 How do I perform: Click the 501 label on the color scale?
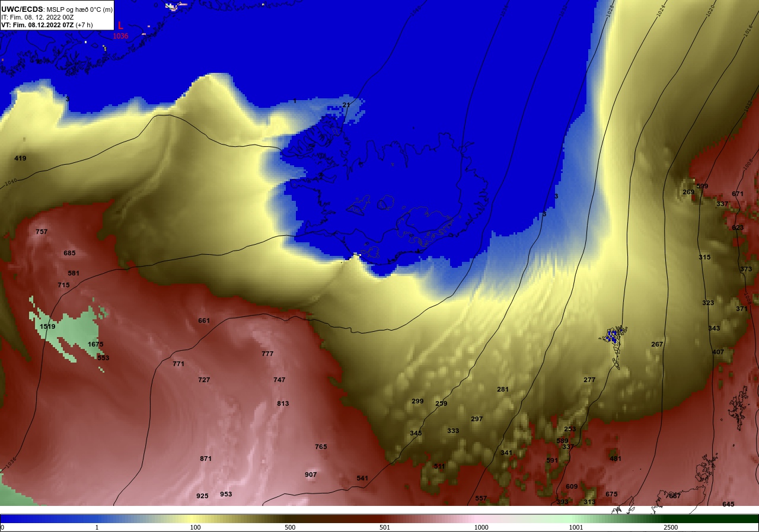385,527
